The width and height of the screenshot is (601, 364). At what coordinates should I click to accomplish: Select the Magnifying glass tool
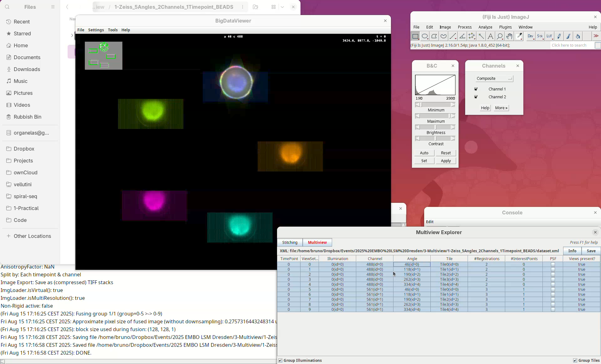click(500, 36)
